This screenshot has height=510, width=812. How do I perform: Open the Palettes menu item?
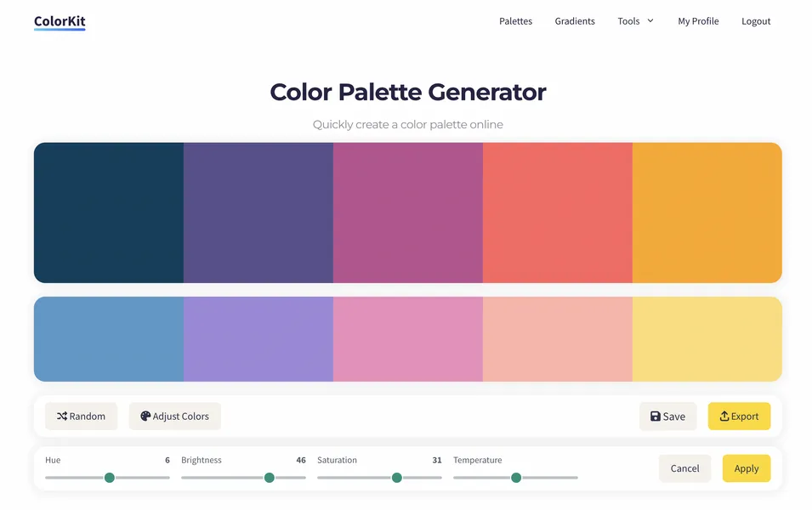tap(515, 20)
